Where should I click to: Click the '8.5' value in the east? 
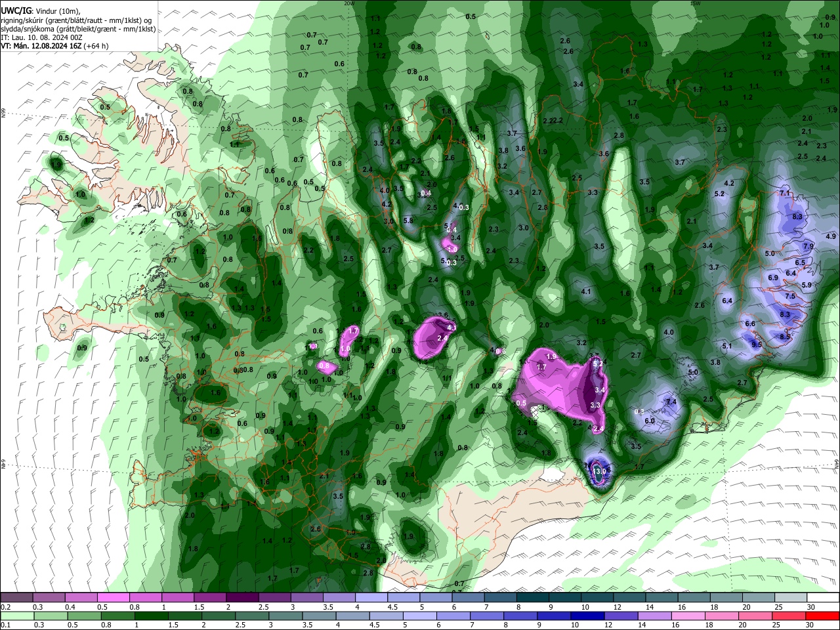tap(785, 337)
